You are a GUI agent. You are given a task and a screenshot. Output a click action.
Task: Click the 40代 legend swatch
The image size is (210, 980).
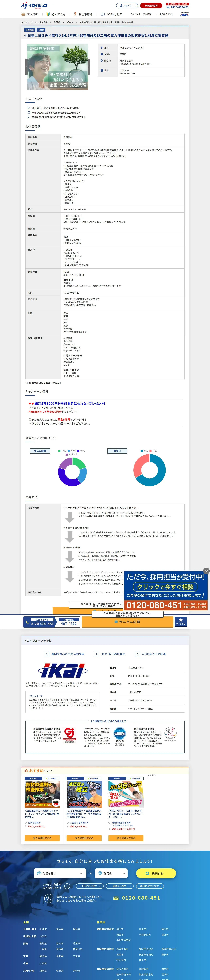pos(78,451)
